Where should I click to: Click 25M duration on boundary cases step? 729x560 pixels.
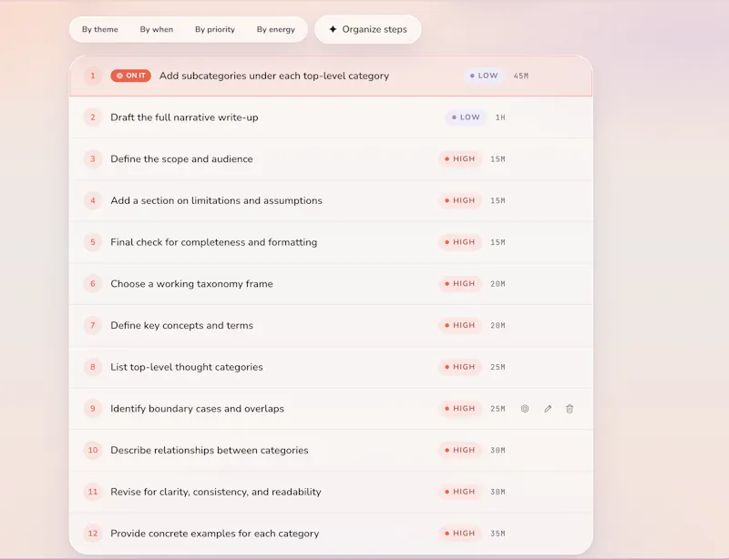coord(498,409)
